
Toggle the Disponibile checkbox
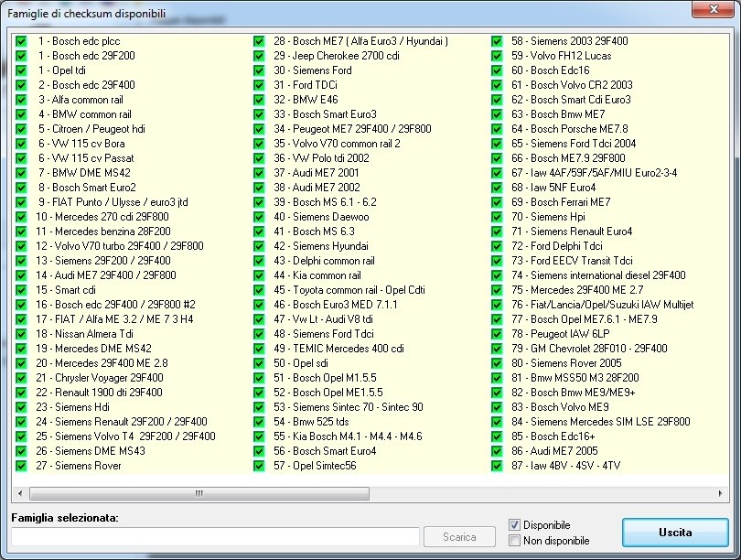(x=514, y=525)
